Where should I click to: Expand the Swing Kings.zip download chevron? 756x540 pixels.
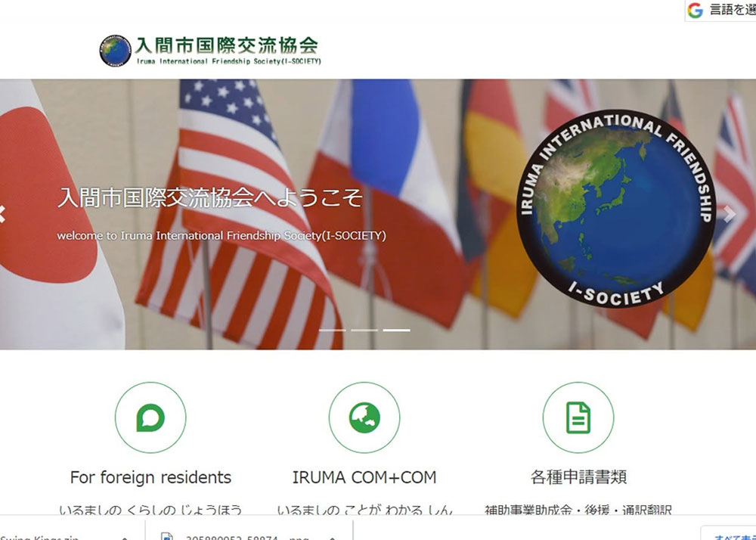point(125,537)
